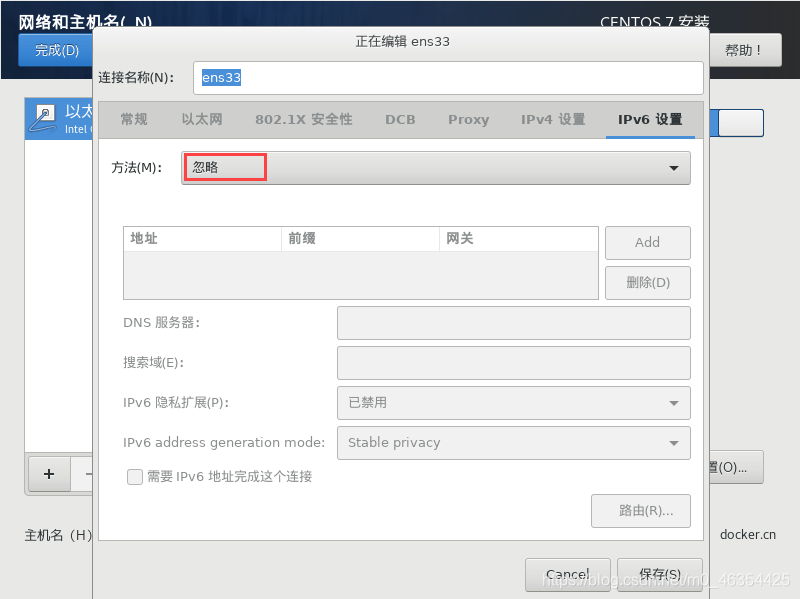Click the 删除(D) delete button
The width and height of the screenshot is (800, 599).
(x=647, y=283)
